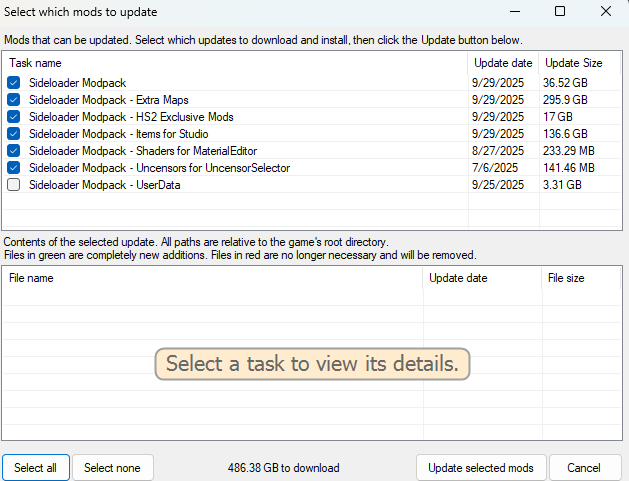This screenshot has height=481, width=629.
Task: Select Shaders for MaterialEditor task name
Action: click(x=143, y=151)
